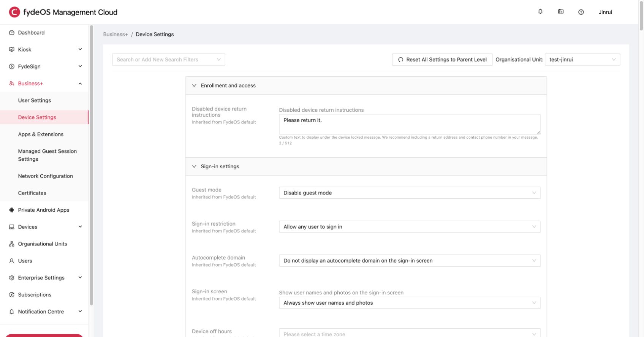Open the notifications bell in header
The height and width of the screenshot is (337, 644).
540,12
